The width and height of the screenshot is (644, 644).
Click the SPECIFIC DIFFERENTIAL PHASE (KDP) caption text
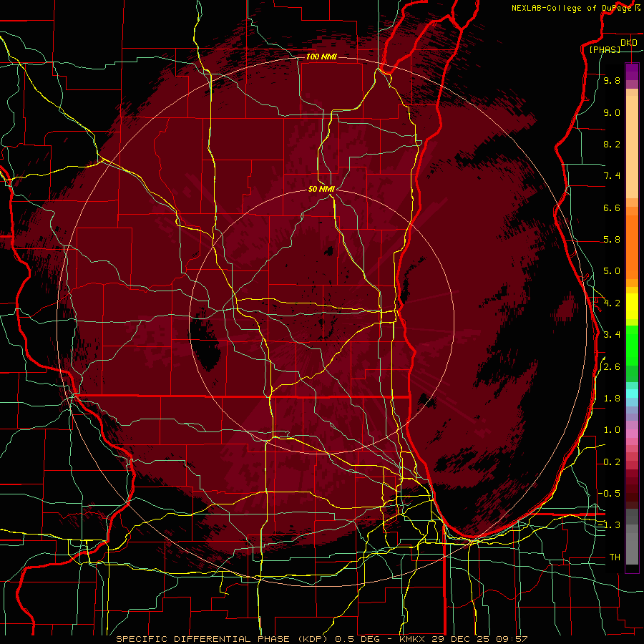(221, 639)
